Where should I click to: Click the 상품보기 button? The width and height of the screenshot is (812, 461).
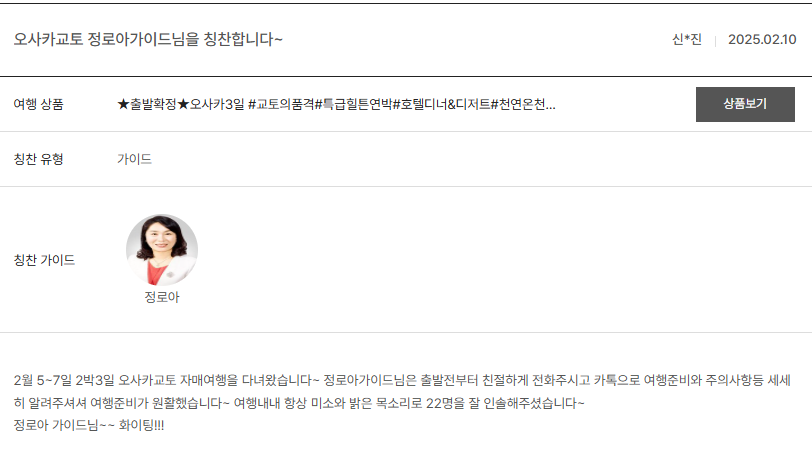(x=745, y=104)
